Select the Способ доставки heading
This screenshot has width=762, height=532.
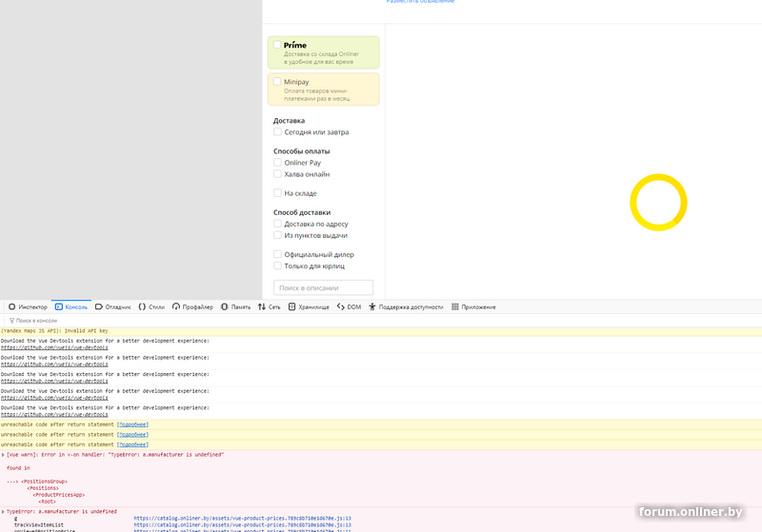(x=302, y=212)
